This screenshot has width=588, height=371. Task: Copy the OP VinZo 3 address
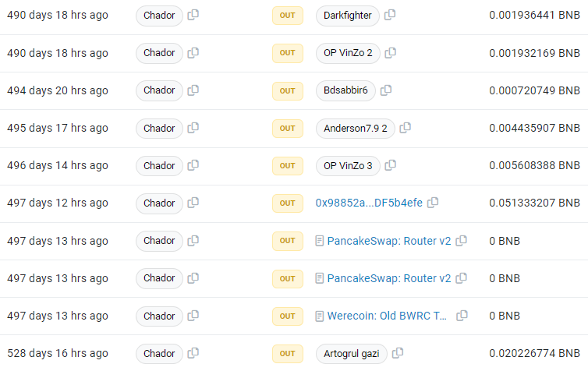391,165
